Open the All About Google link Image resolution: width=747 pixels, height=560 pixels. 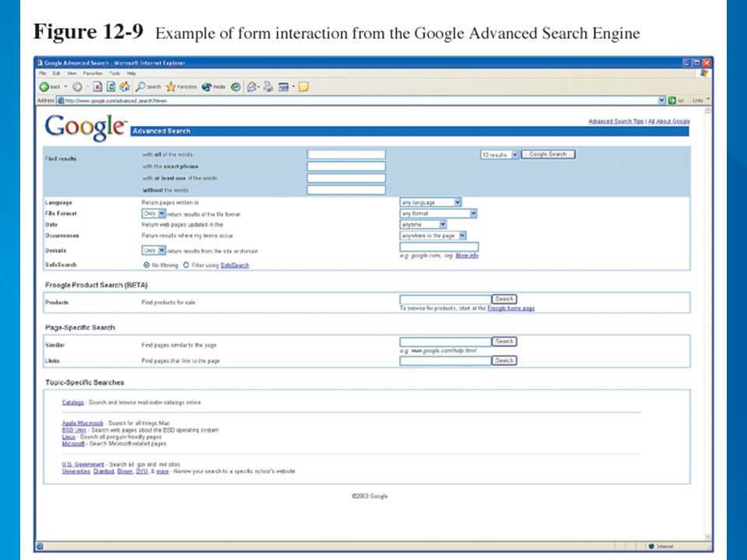(669, 121)
